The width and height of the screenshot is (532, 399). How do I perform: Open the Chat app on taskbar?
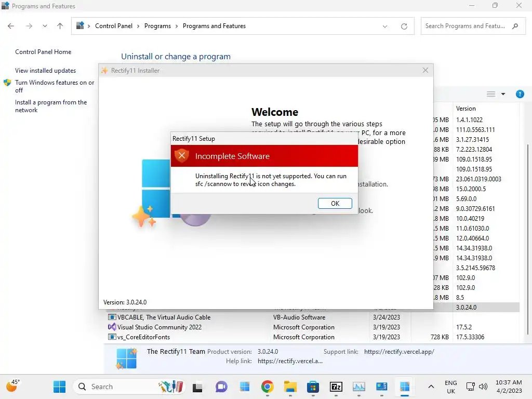tap(221, 387)
